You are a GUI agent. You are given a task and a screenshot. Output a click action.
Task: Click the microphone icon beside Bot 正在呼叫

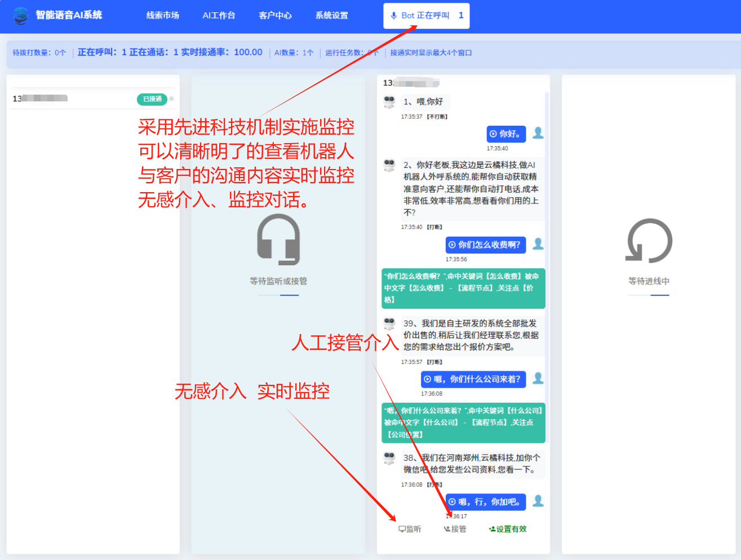(393, 16)
